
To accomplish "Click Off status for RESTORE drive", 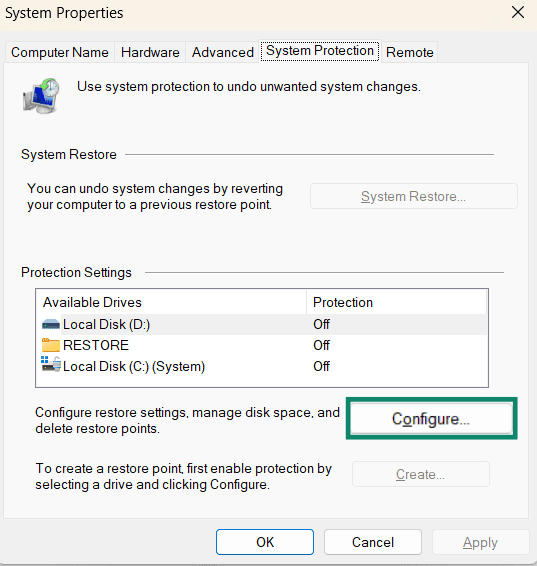I will 321,345.
